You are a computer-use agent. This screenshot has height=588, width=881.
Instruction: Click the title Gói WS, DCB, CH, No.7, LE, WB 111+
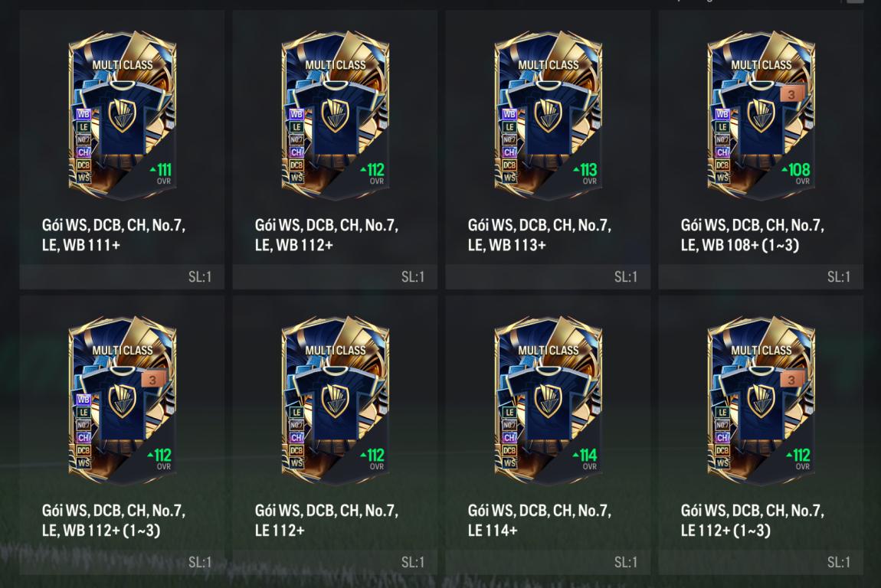[113, 235]
